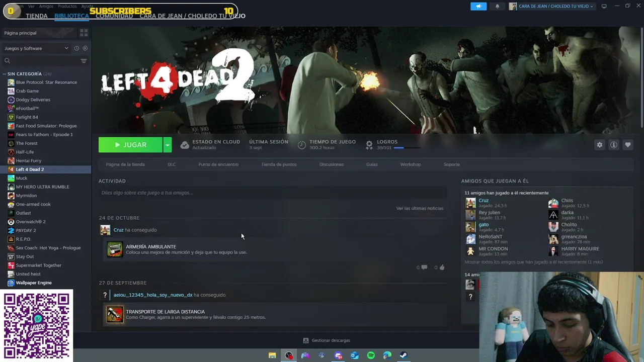Open the library grid view icon
Viewport: 644px width, 362px height.
click(84, 33)
